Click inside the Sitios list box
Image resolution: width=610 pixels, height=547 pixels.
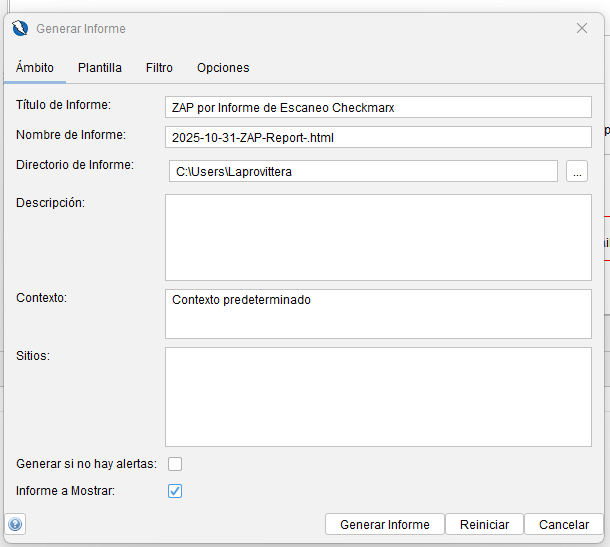tap(378, 396)
